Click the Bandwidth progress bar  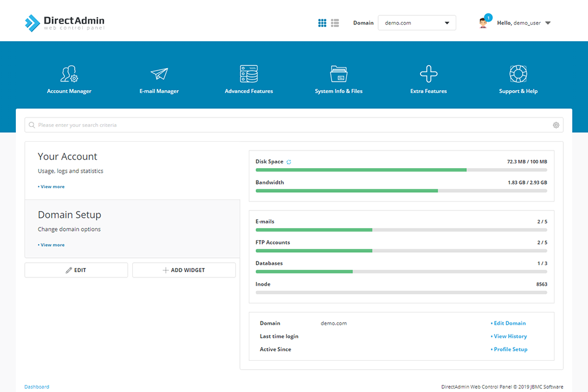pyautogui.click(x=401, y=191)
